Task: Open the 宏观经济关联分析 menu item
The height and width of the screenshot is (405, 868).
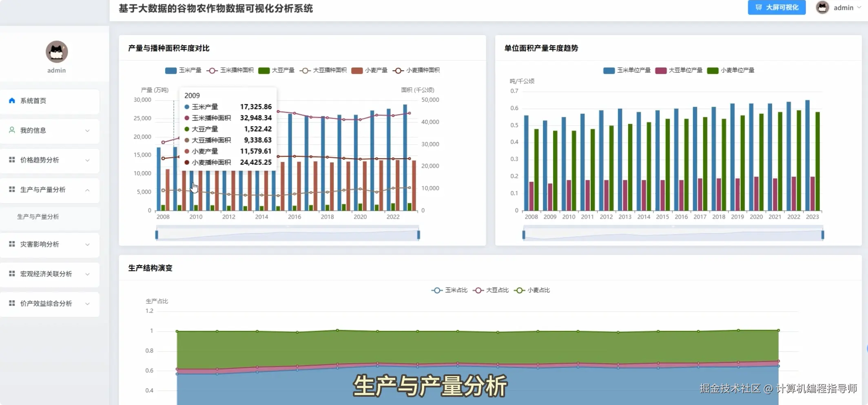Action: [x=50, y=274]
